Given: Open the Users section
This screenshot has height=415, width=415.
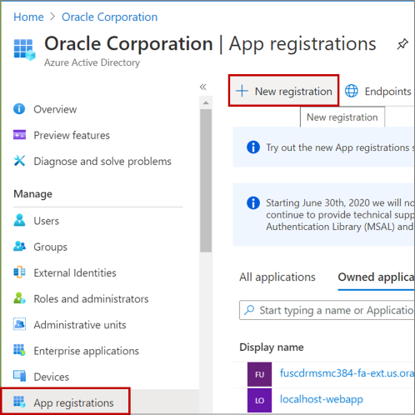Looking at the screenshot, I should 46,221.
